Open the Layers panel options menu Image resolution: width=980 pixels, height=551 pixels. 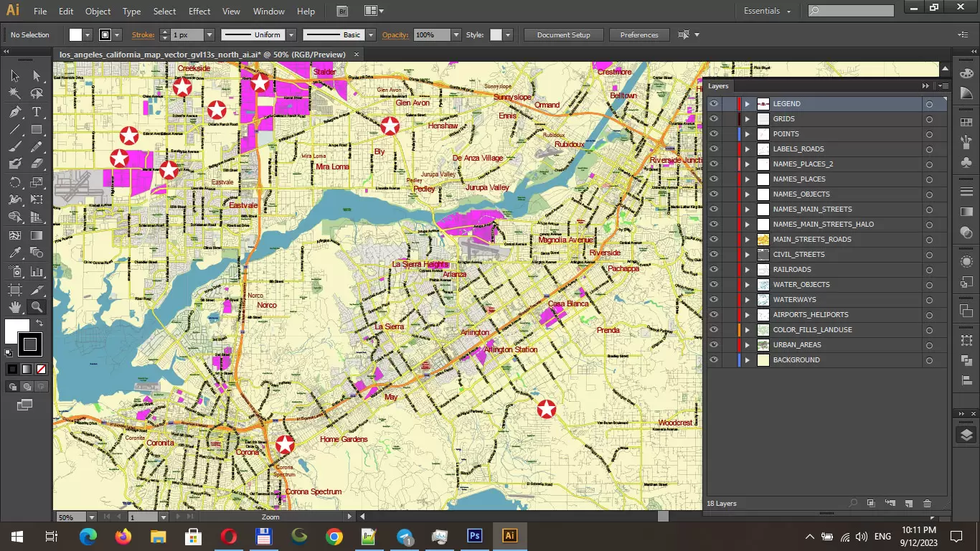coord(943,86)
